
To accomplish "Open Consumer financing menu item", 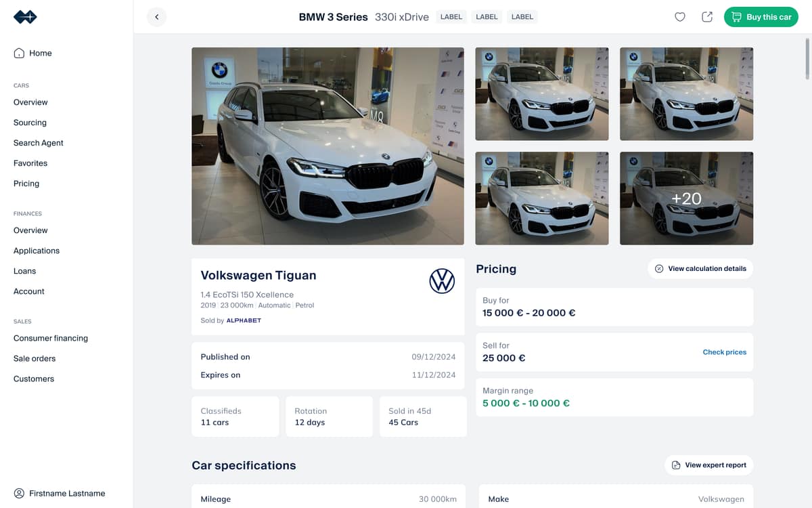I will point(51,338).
